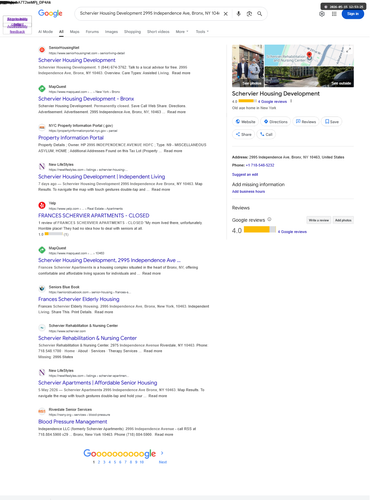The image size is (374, 500).
Task: Open Schervier Rehabilitation & Nursing Center result
Action: click(87, 338)
